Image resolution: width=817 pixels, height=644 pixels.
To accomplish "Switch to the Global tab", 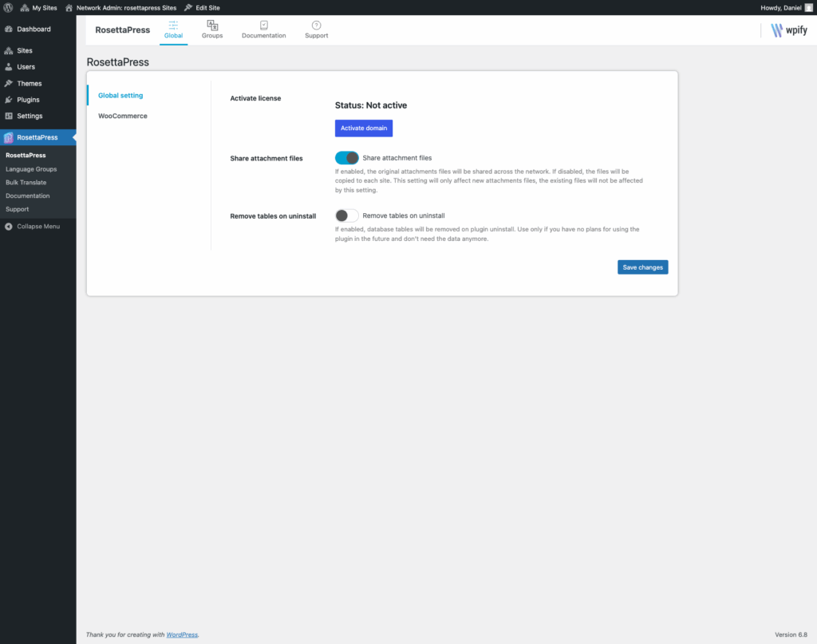I will pyautogui.click(x=173, y=30).
